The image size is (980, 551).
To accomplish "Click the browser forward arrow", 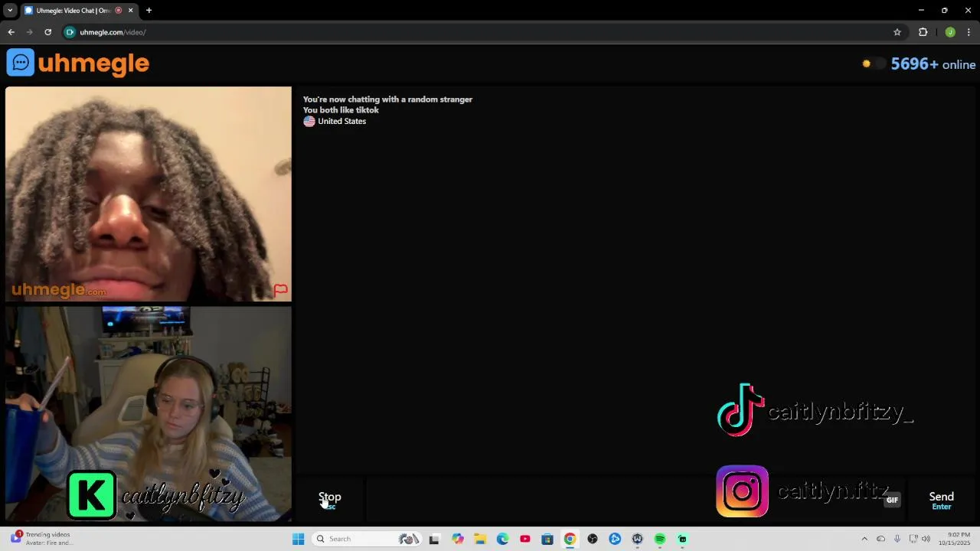I will coord(30,32).
